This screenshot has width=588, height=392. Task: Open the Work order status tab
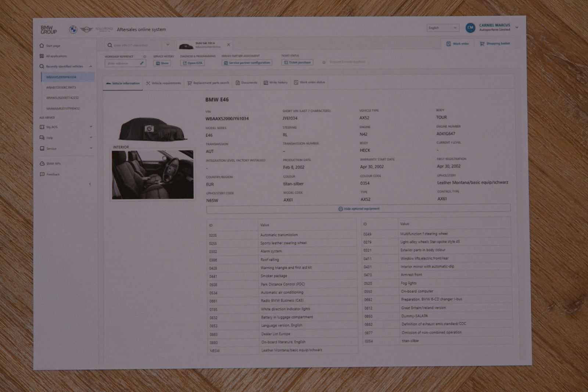click(x=309, y=82)
